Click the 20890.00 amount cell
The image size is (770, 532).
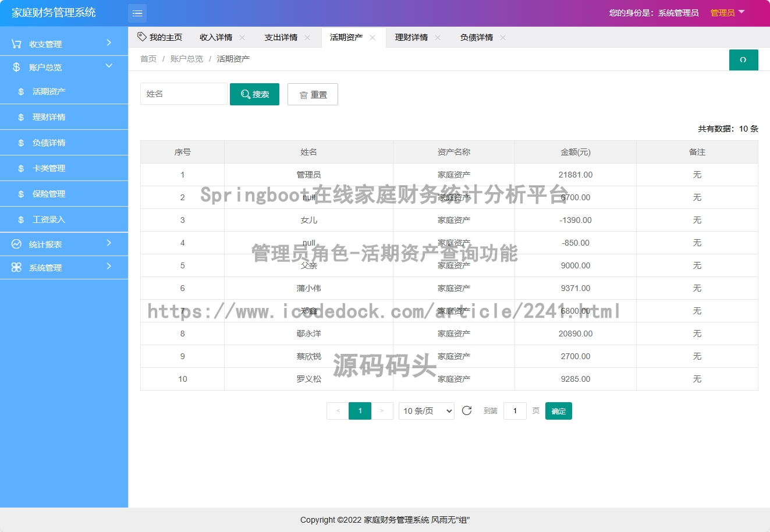coord(576,334)
